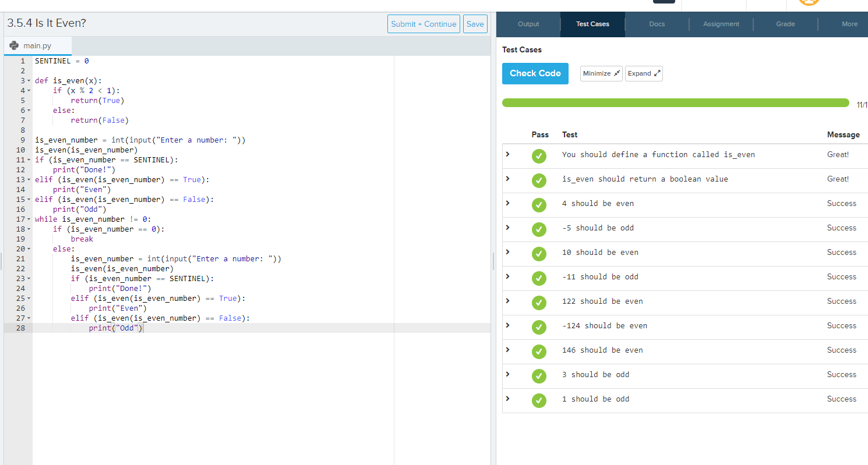The height and width of the screenshot is (465, 868).
Task: Expand the '-5 should be odd' test row
Action: [507, 228]
